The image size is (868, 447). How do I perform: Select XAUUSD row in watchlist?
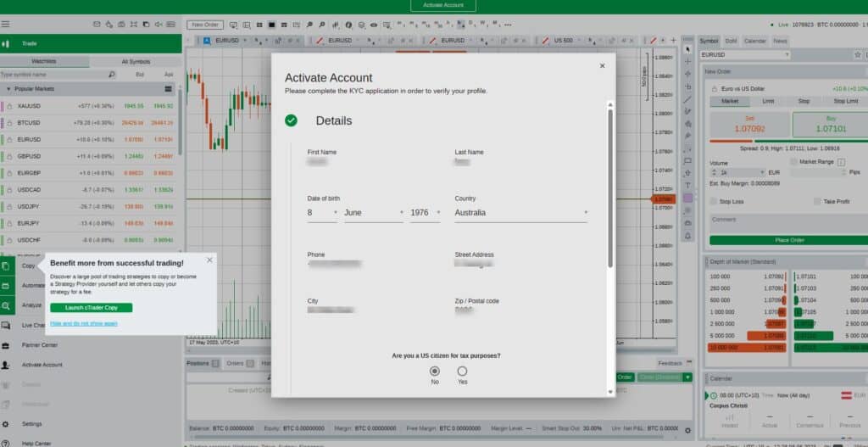[88, 106]
